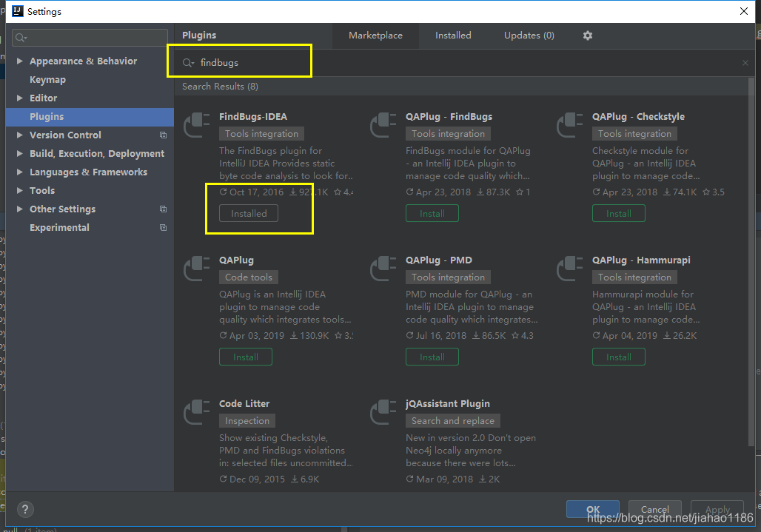Viewport: 761px width, 532px height.
Task: Open the Updates tab
Action: pyautogui.click(x=528, y=35)
